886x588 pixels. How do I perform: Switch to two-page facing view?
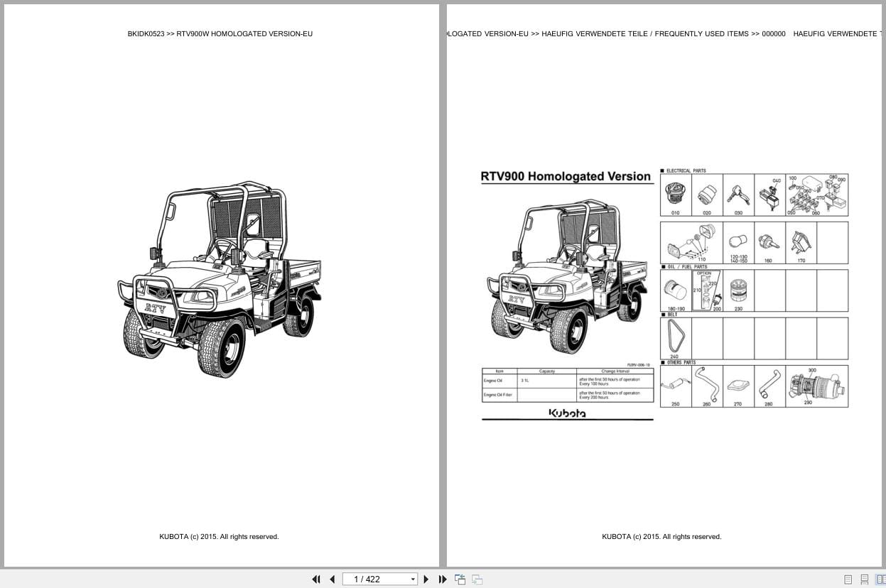tap(881, 579)
